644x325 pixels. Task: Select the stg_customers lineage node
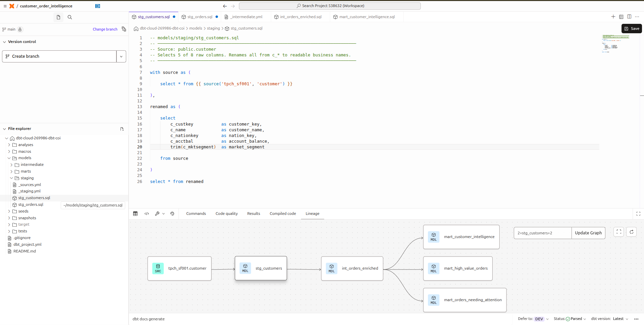(x=261, y=268)
